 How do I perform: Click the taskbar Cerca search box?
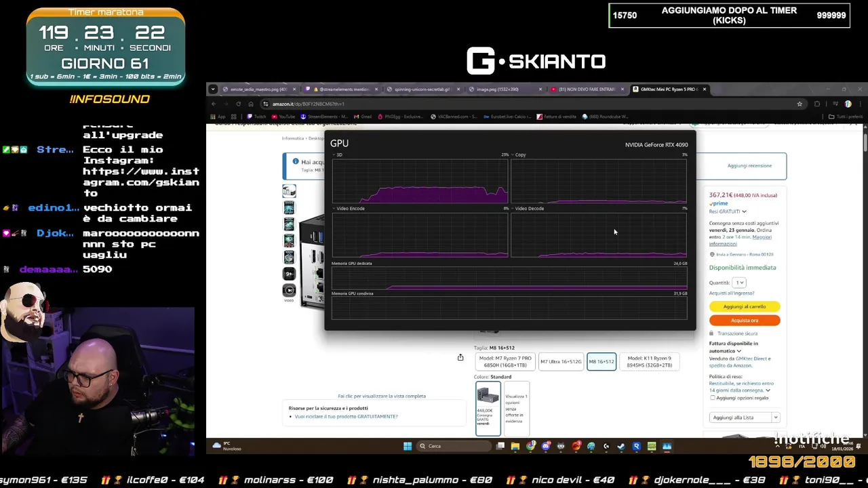(x=453, y=446)
